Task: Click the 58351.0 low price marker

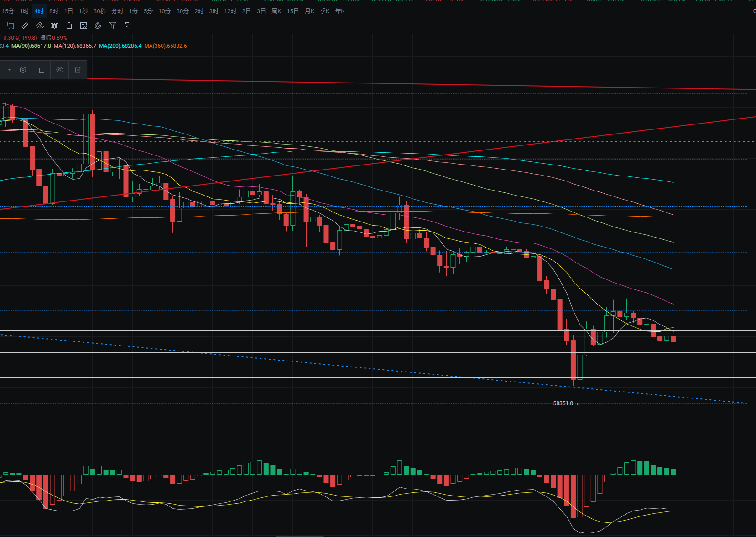Action: (563, 403)
